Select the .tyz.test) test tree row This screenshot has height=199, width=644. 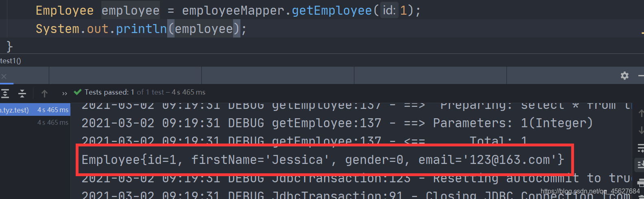pyautogui.click(x=35, y=110)
